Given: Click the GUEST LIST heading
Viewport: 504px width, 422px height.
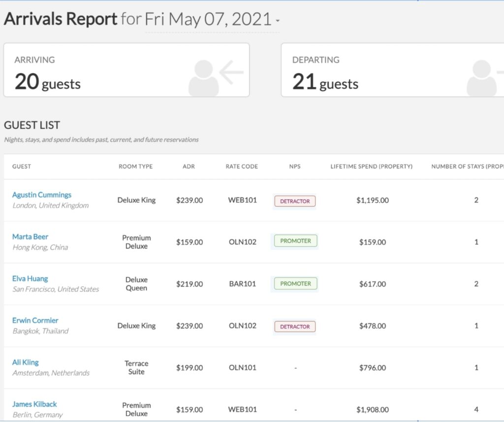Looking at the screenshot, I should 32,125.
